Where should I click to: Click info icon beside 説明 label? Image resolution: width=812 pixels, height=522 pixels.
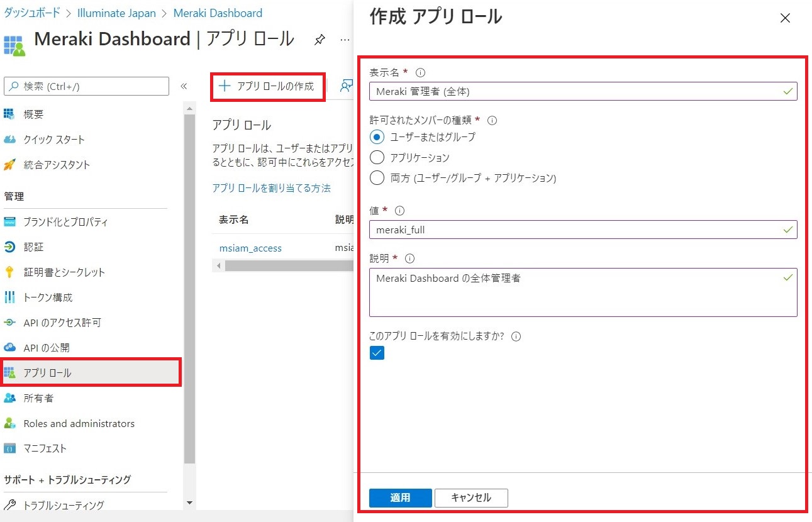coord(409,258)
